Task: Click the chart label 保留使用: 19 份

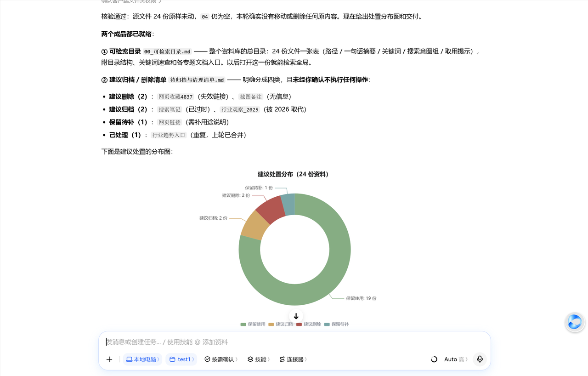Action: 361,298
